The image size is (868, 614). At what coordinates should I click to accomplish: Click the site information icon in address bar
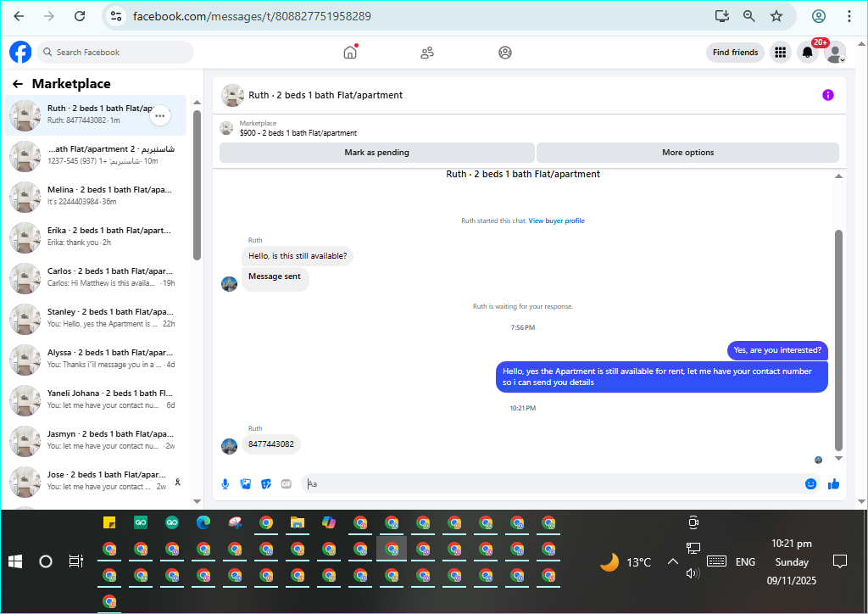pyautogui.click(x=115, y=16)
